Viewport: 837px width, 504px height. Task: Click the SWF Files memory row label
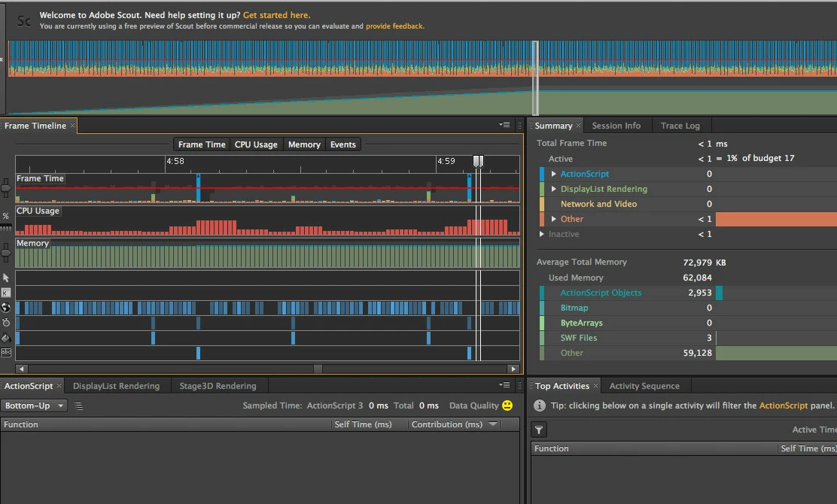pyautogui.click(x=579, y=338)
